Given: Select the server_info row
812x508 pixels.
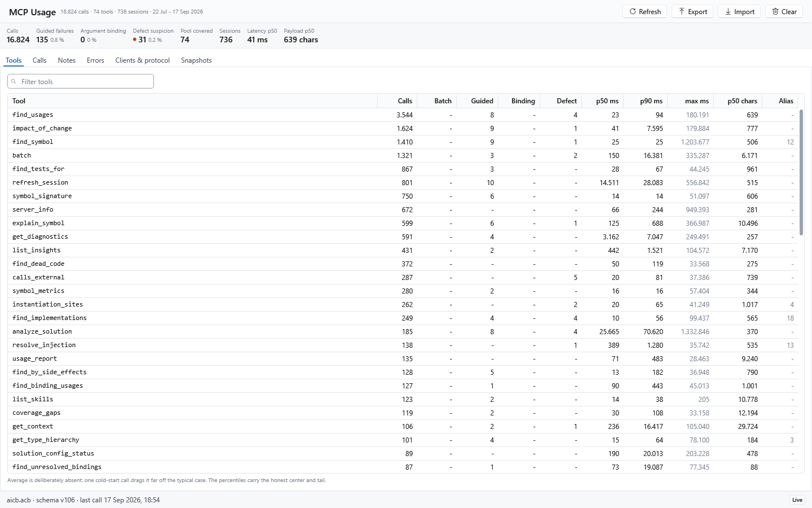Looking at the screenshot, I should (403, 209).
